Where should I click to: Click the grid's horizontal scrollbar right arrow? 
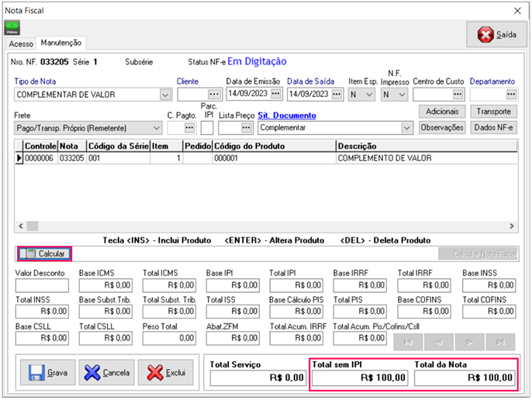click(512, 226)
